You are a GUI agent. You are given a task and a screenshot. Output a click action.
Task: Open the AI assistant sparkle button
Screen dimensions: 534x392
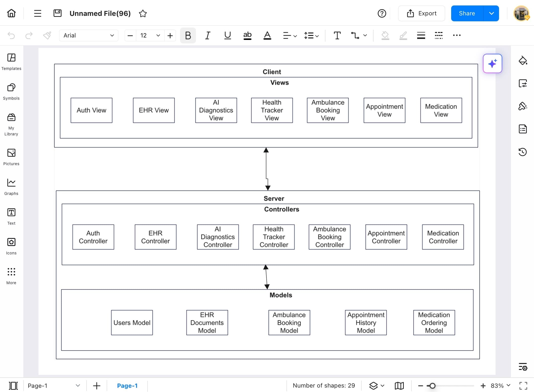(492, 63)
